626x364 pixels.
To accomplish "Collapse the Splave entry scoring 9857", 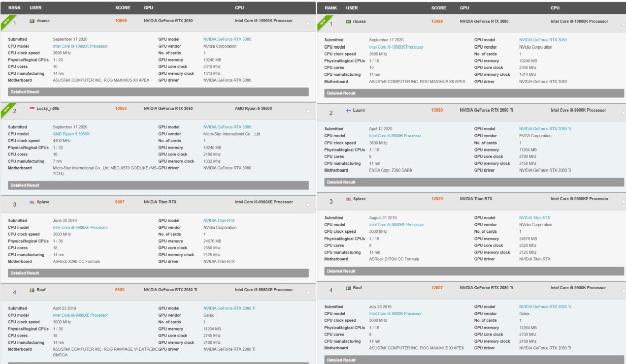I will [x=308, y=205].
